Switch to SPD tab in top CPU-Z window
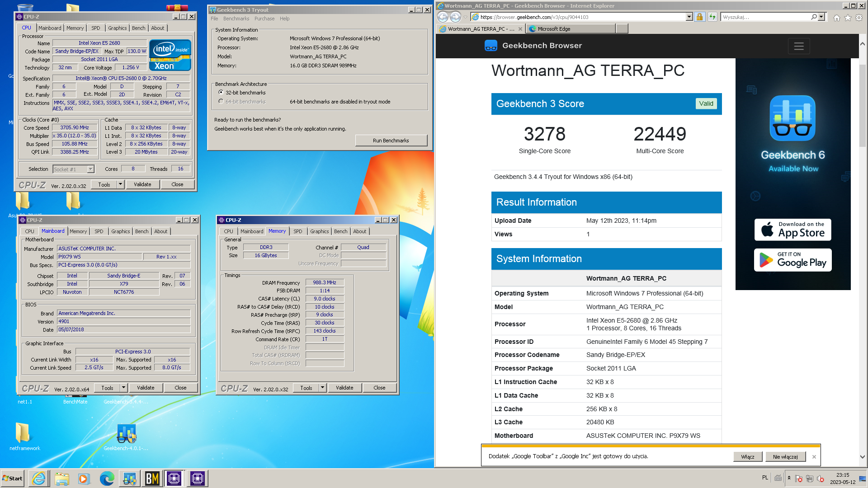868x488 pixels. [96, 28]
